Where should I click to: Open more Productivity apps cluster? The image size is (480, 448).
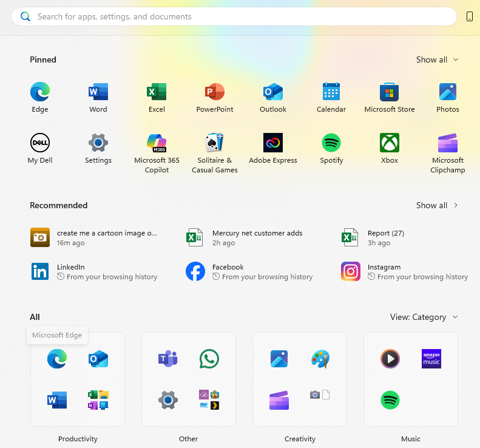[98, 400]
